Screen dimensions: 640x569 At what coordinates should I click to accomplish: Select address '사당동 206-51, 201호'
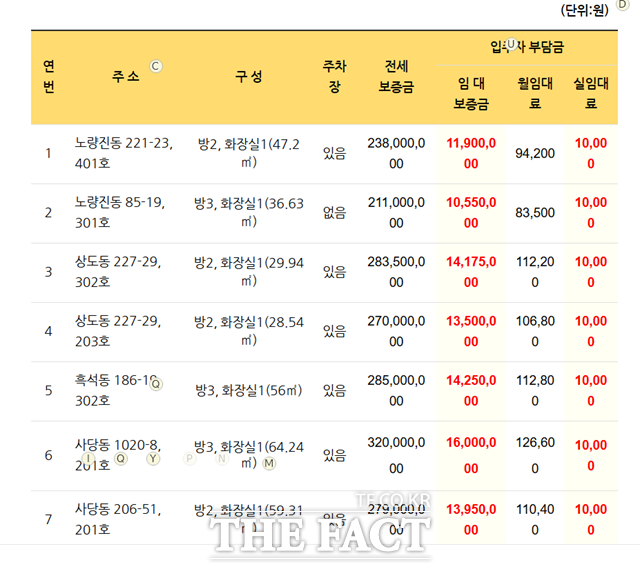tap(118, 519)
